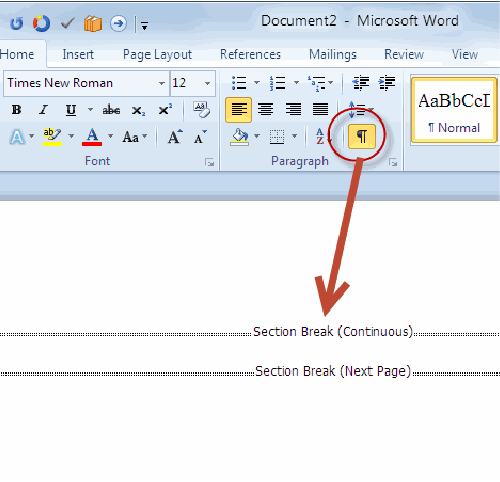Open the View tab
The height and width of the screenshot is (482, 500).
click(x=465, y=54)
